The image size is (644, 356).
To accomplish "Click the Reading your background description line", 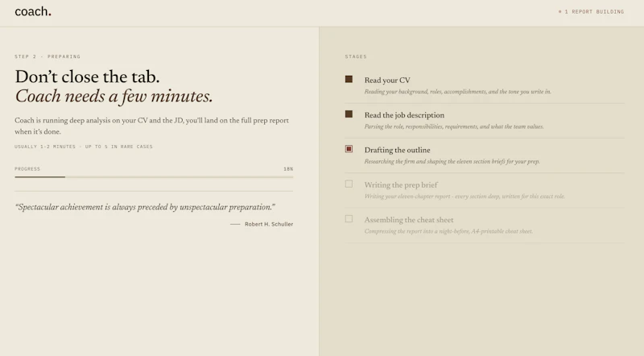I will click(x=457, y=92).
